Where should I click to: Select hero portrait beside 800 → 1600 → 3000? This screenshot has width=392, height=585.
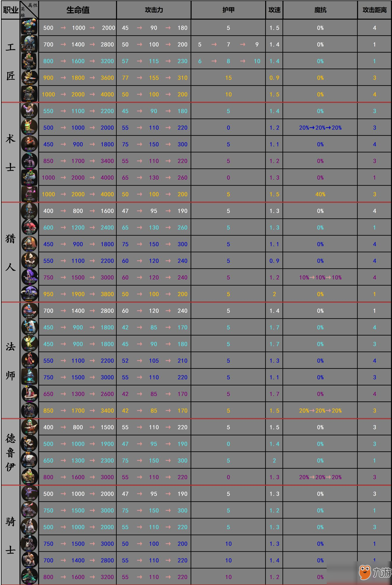[29, 477]
